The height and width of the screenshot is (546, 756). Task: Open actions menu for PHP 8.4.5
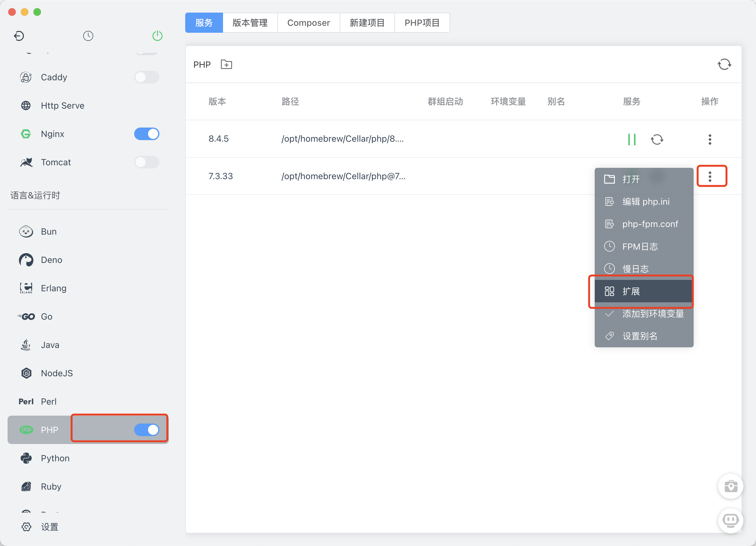point(710,139)
